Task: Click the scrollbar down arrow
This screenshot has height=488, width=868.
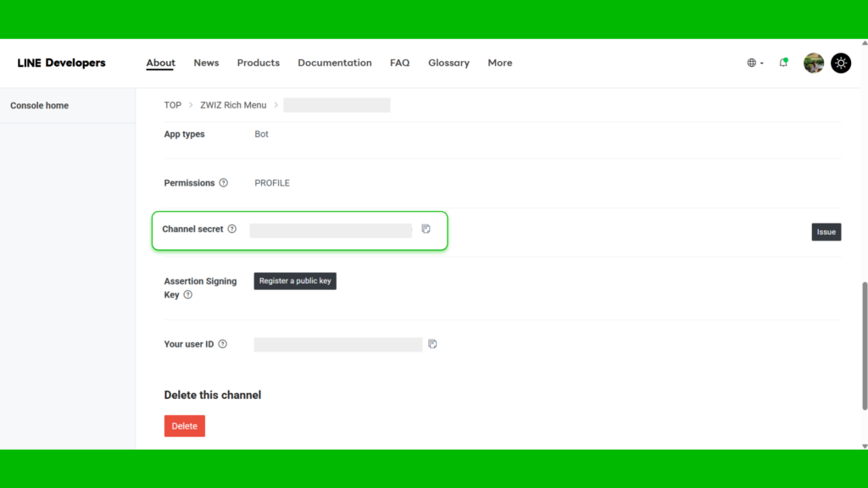Action: click(x=865, y=446)
